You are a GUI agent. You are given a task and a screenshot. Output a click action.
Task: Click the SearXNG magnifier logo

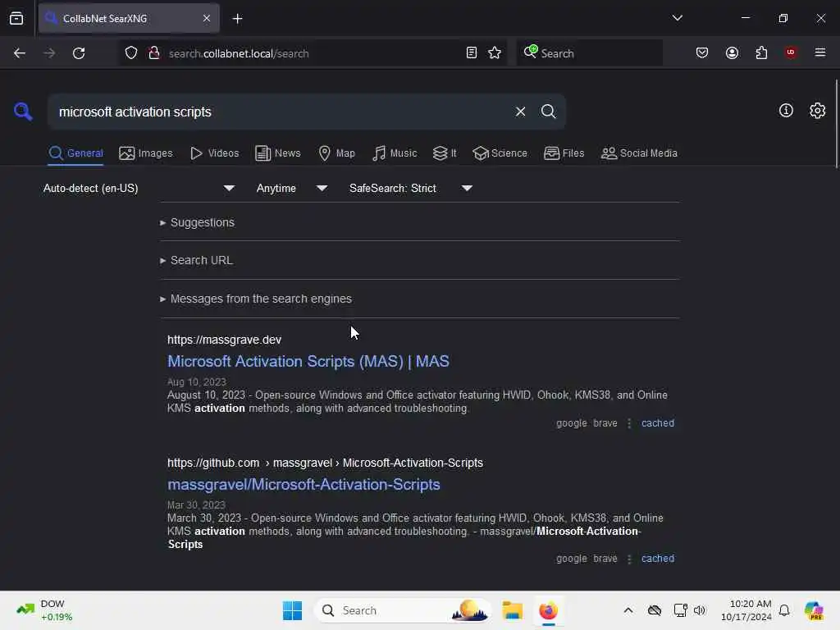click(23, 112)
